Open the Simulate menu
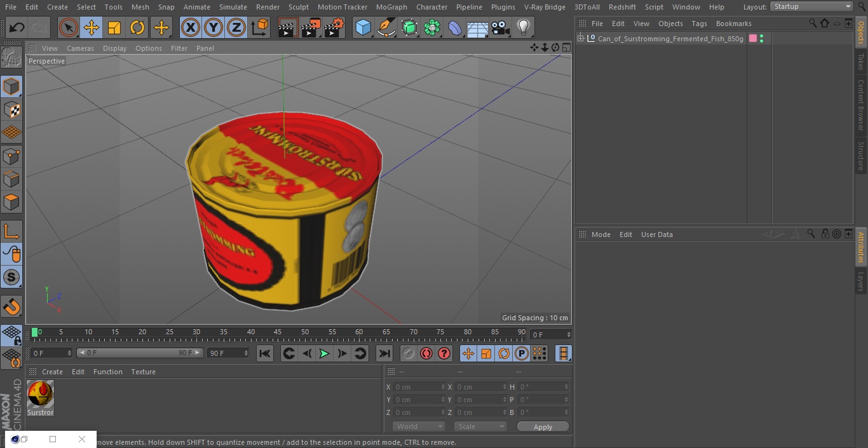 point(233,7)
